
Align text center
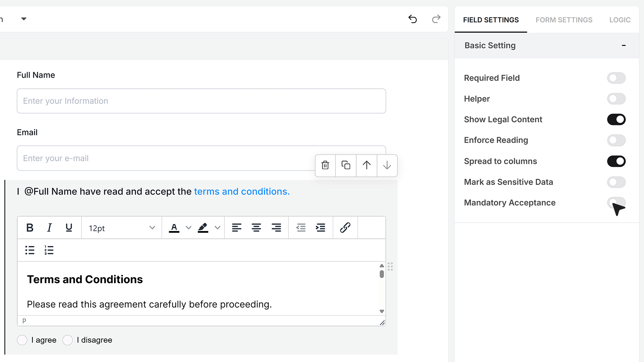pyautogui.click(x=256, y=228)
